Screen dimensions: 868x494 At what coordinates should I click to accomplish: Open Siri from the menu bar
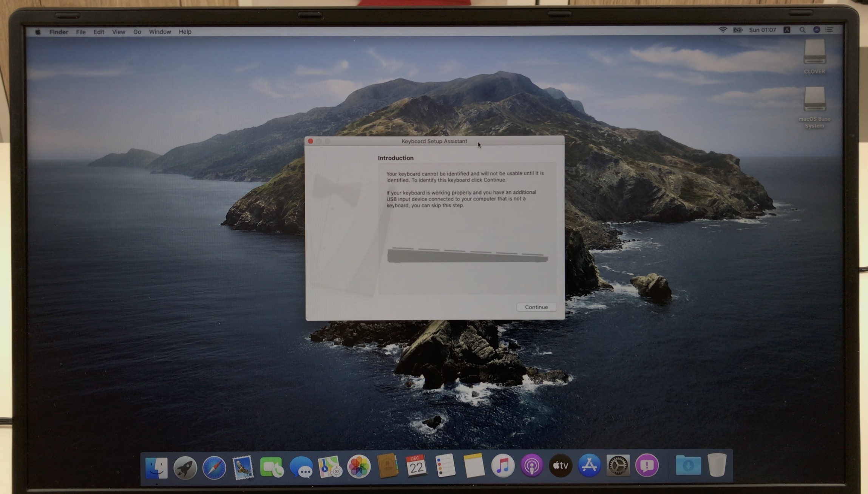click(x=817, y=29)
